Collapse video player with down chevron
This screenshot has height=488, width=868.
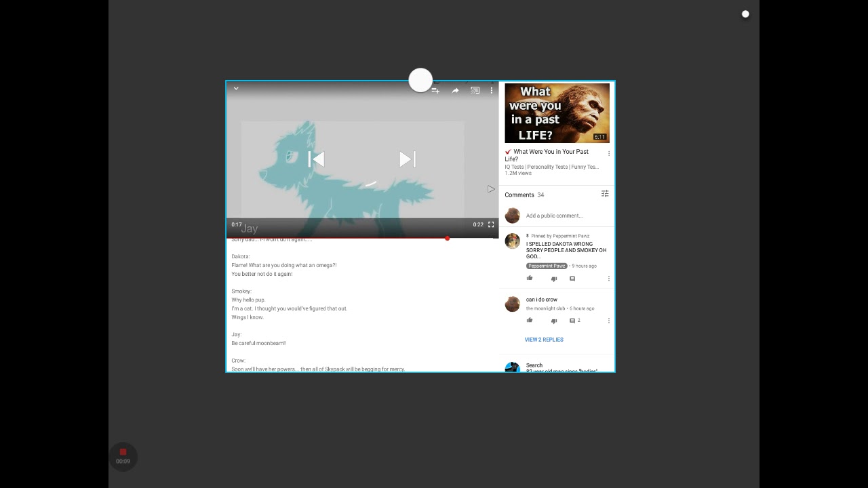[236, 88]
